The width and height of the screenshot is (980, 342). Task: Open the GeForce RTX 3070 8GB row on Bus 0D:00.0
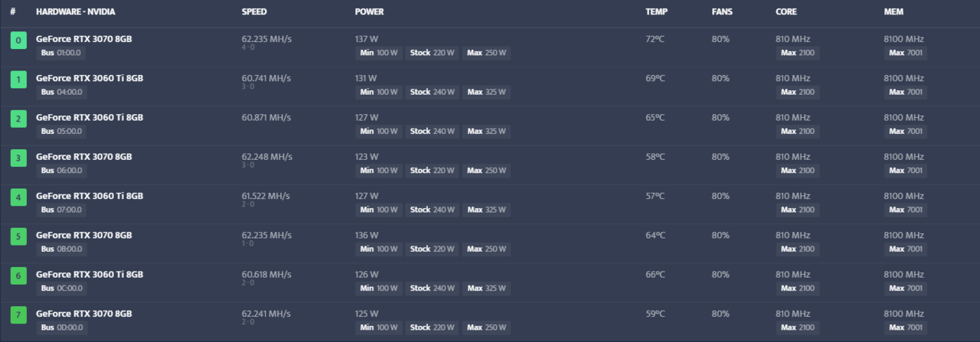[84, 314]
